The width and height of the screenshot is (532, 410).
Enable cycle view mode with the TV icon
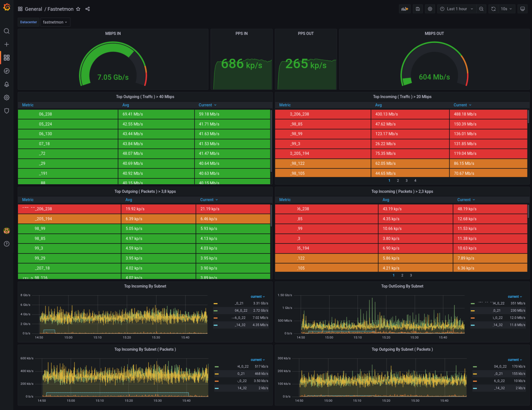(x=523, y=9)
